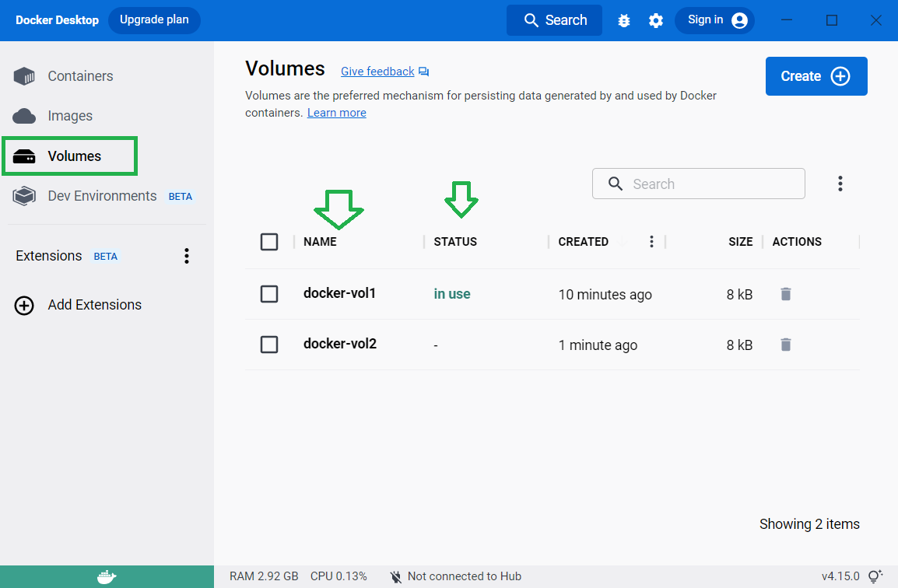The height and width of the screenshot is (588, 898).
Task: Open the Give feedback link
Action: click(377, 72)
